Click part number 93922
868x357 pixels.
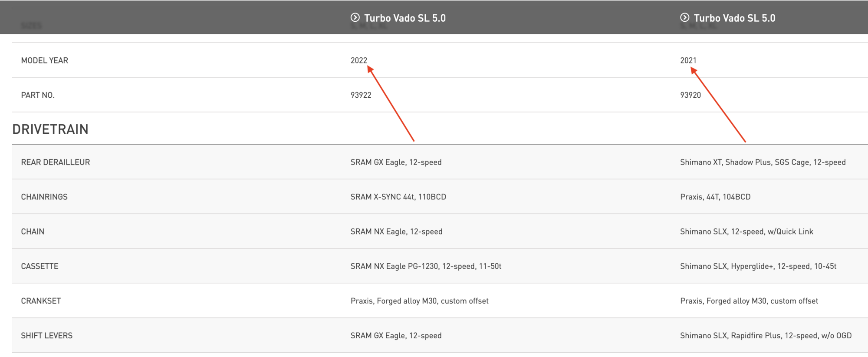(x=361, y=95)
